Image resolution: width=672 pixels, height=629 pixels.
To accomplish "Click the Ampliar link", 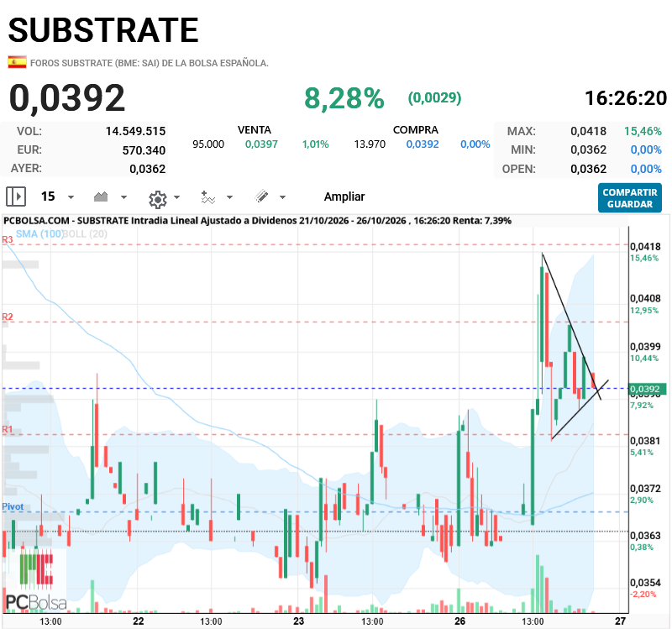I will [344, 197].
